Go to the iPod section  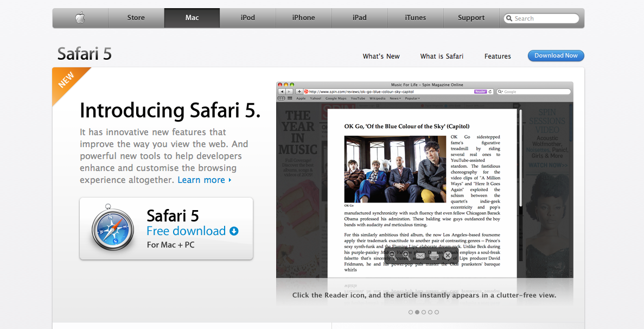[x=247, y=18]
